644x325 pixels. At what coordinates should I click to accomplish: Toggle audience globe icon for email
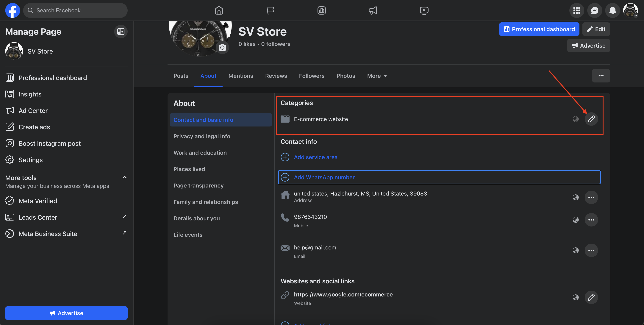(x=576, y=250)
